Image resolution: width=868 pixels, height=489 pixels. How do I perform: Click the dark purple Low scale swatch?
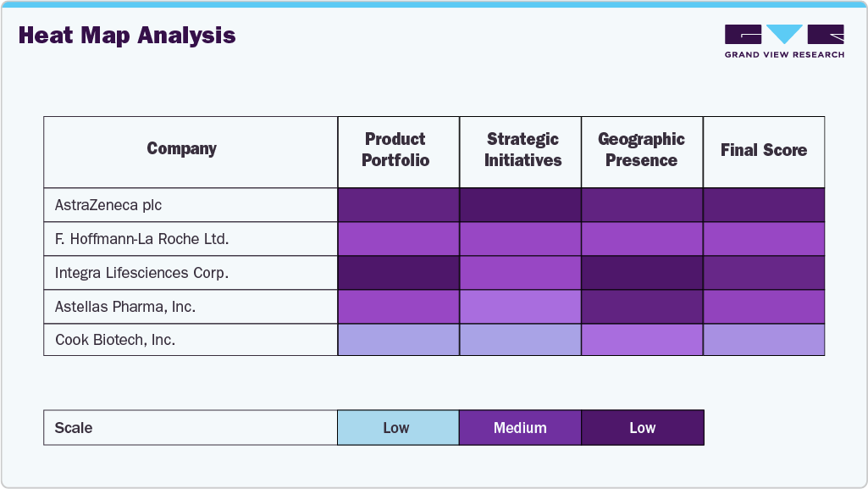[x=642, y=428]
